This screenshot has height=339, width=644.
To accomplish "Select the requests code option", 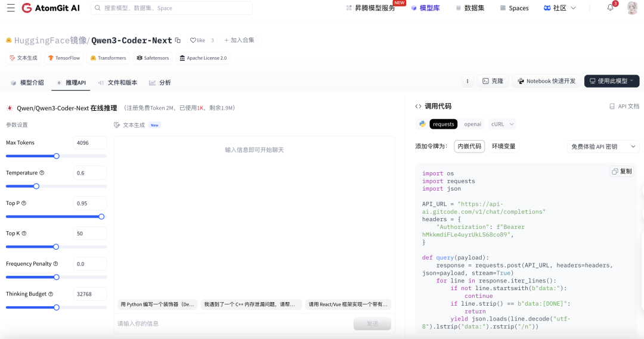I will tap(444, 124).
